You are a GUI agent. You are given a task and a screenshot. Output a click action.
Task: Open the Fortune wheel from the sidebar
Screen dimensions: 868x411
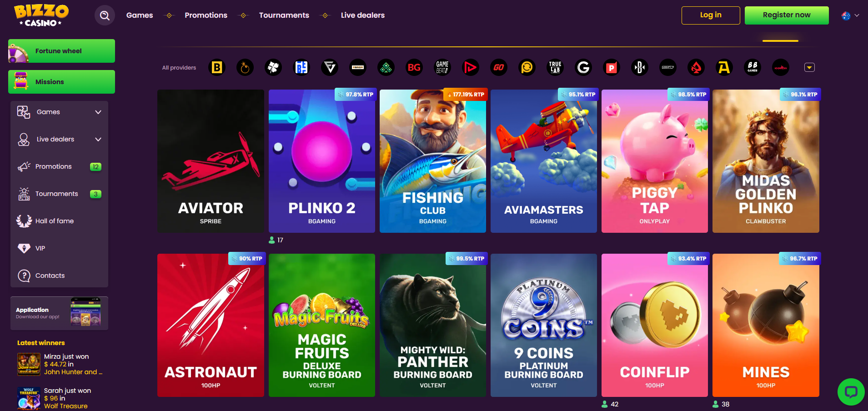pyautogui.click(x=61, y=51)
